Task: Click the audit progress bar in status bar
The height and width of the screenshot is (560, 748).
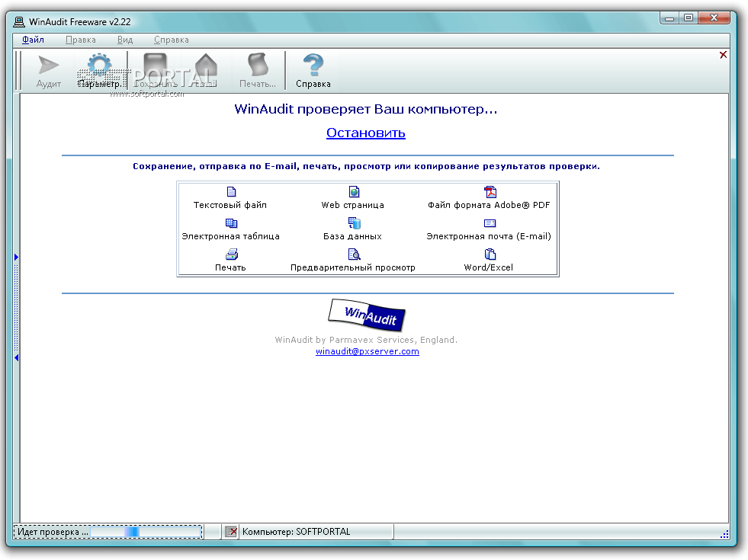Action: 146,531
